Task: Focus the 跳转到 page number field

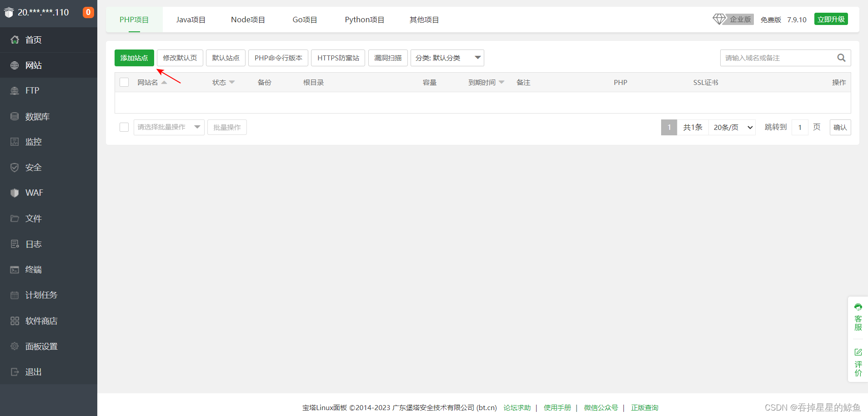Action: [800, 127]
